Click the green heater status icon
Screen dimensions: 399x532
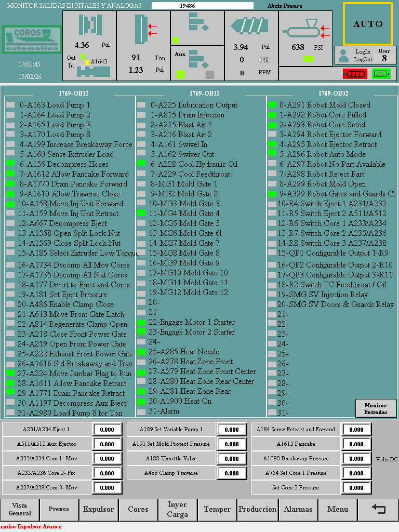point(381,74)
